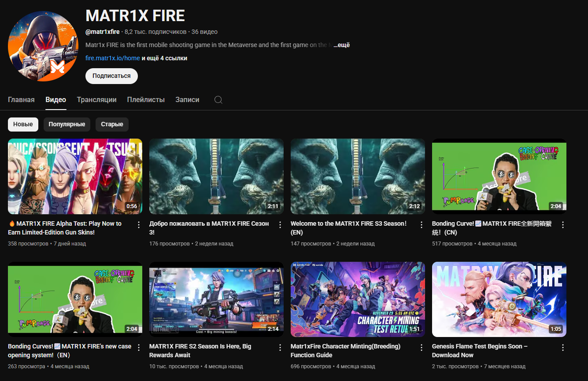Switch to the Трансляции tab

96,100
